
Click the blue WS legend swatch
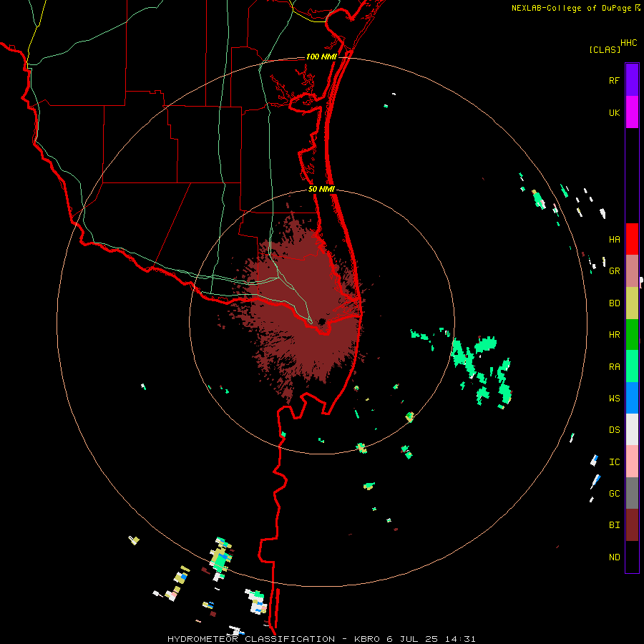point(632,398)
